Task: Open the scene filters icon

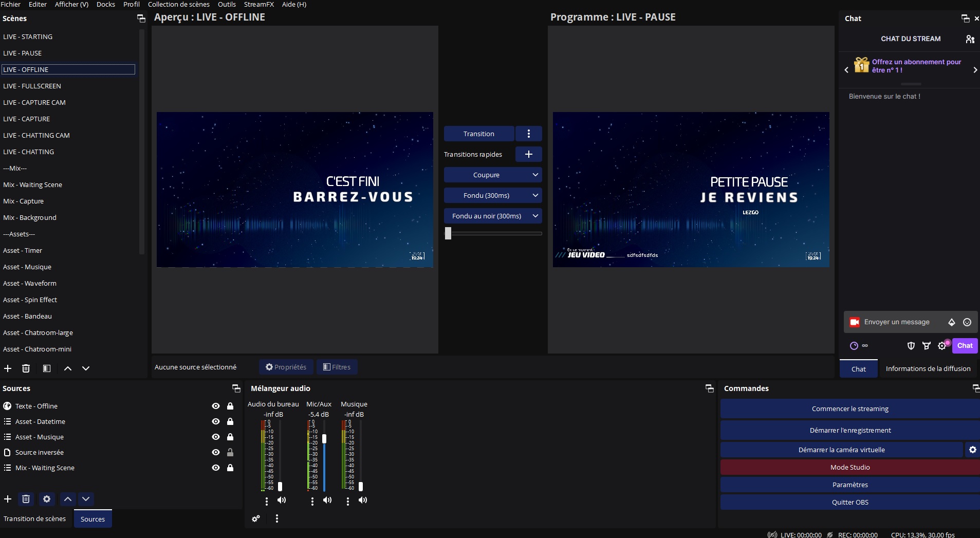Action: [x=47, y=368]
